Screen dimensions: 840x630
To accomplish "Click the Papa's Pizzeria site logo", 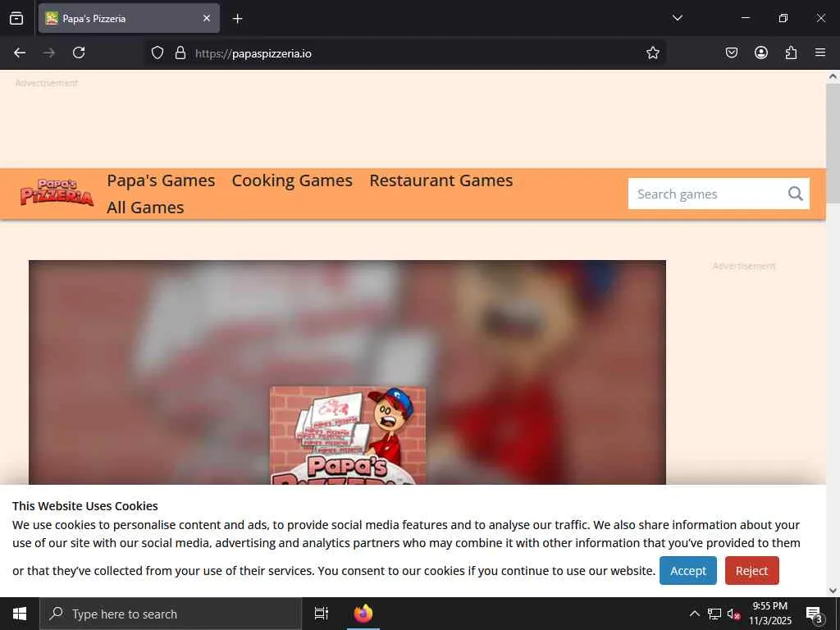I will [x=57, y=193].
